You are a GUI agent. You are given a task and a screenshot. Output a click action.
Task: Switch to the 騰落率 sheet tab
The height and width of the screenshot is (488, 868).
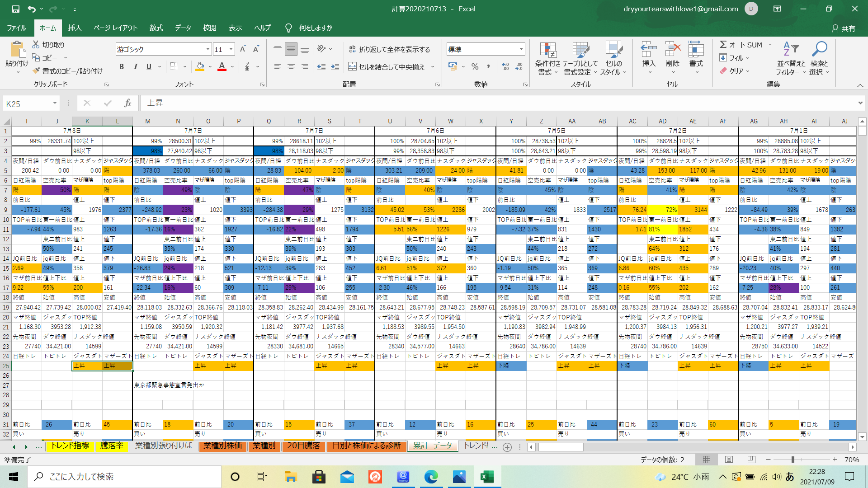[x=112, y=446]
